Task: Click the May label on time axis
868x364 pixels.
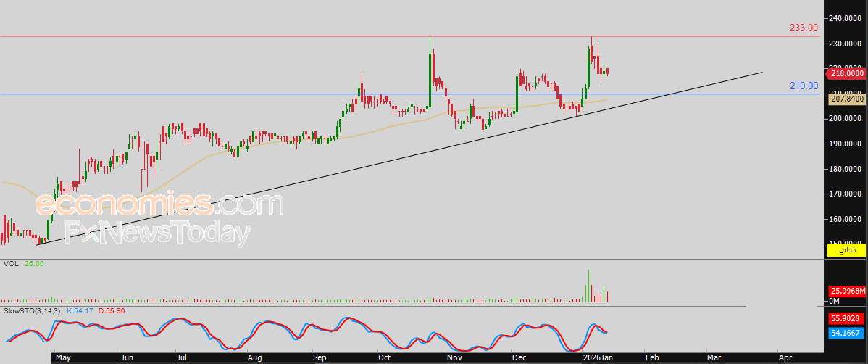Action: pyautogui.click(x=64, y=357)
